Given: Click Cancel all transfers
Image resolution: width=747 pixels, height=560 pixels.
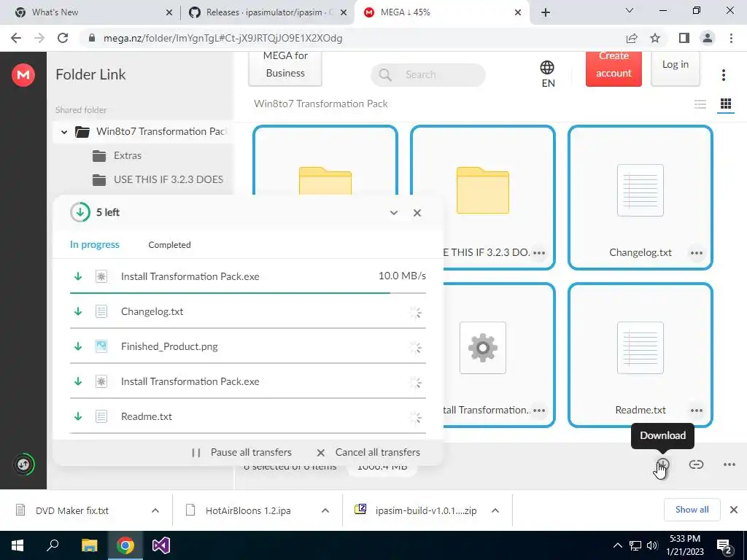Looking at the screenshot, I should (x=378, y=452).
